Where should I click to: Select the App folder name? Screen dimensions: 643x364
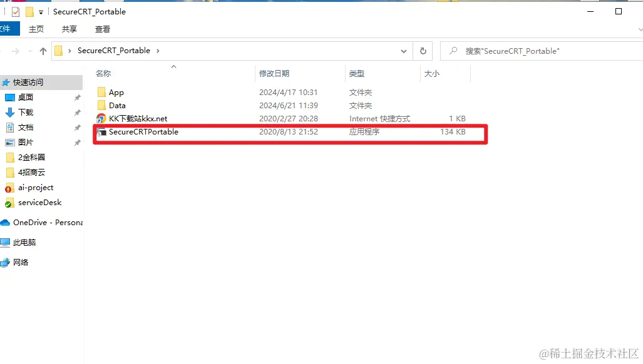click(x=116, y=93)
